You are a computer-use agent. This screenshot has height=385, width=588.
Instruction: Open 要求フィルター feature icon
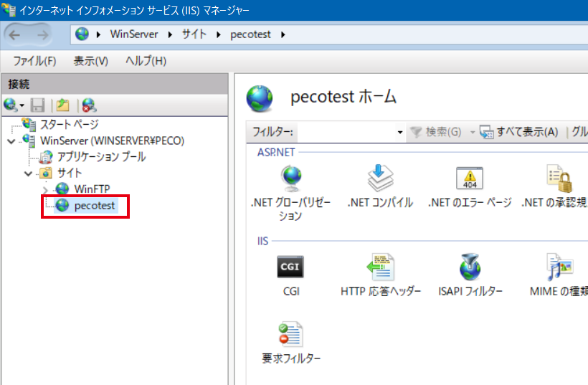[290, 335]
